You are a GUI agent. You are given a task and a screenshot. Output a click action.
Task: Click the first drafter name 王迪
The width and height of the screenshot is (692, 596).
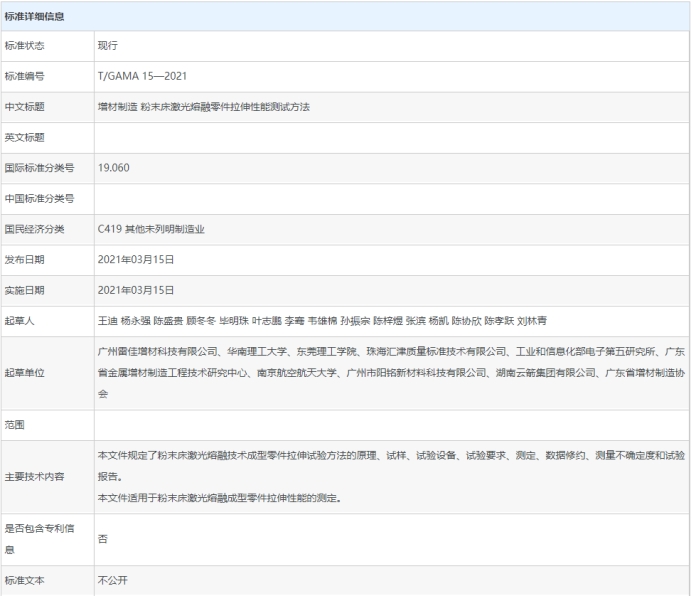click(107, 320)
